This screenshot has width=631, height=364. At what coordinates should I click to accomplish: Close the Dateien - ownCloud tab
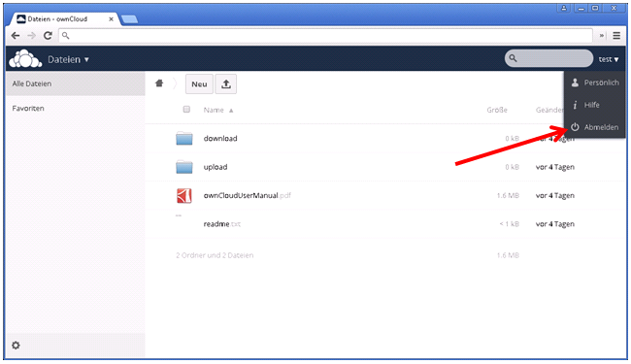click(x=111, y=18)
